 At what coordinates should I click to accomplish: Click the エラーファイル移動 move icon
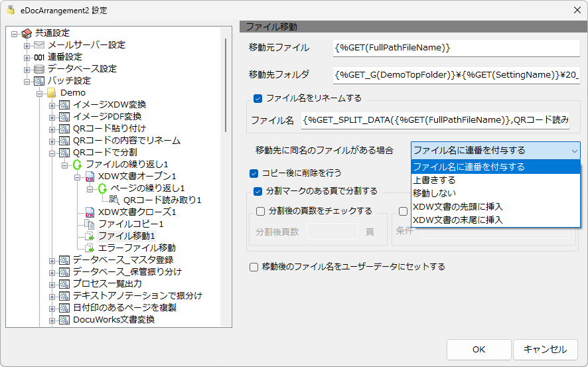pyautogui.click(x=90, y=248)
